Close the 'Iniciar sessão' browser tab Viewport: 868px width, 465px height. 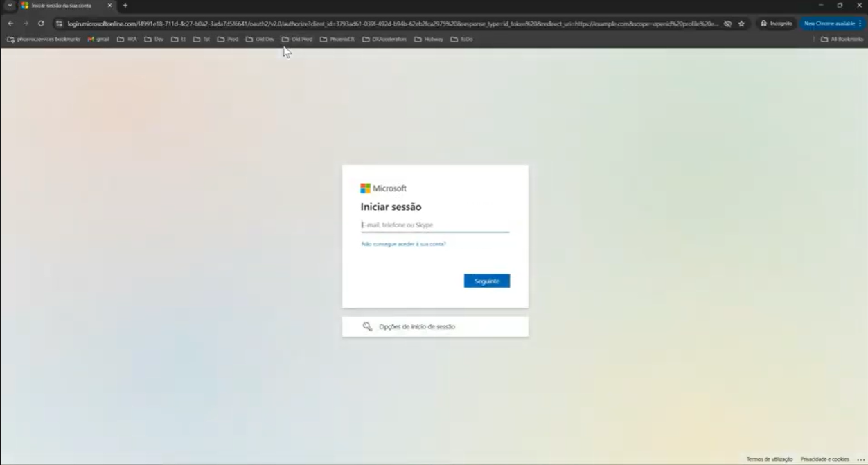click(x=109, y=6)
